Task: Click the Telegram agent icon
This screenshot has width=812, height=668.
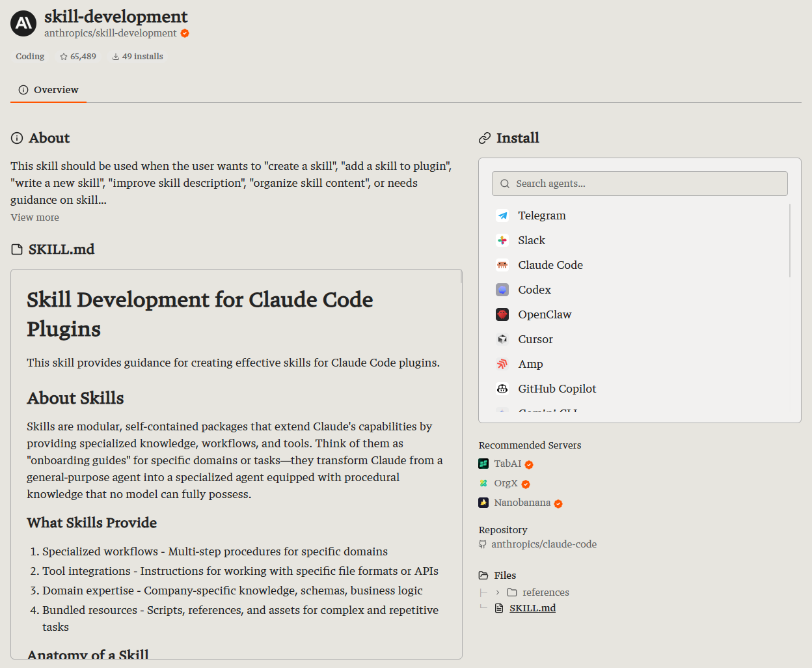Action: pos(502,216)
